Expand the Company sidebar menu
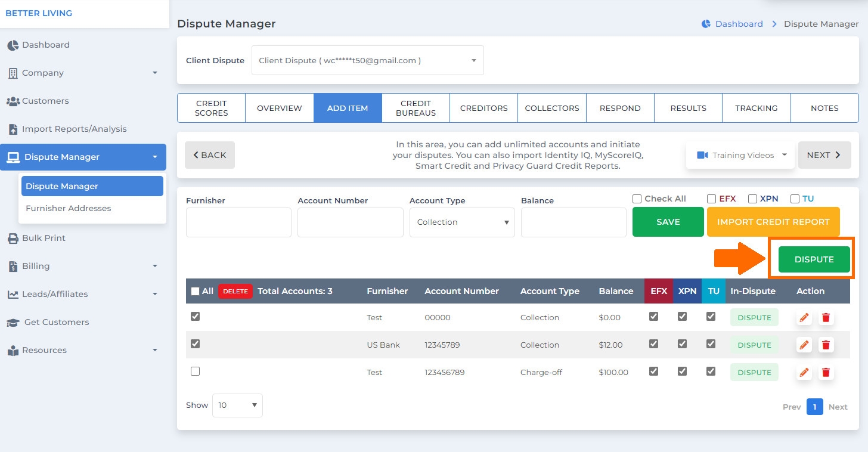The image size is (868, 452). (x=155, y=73)
